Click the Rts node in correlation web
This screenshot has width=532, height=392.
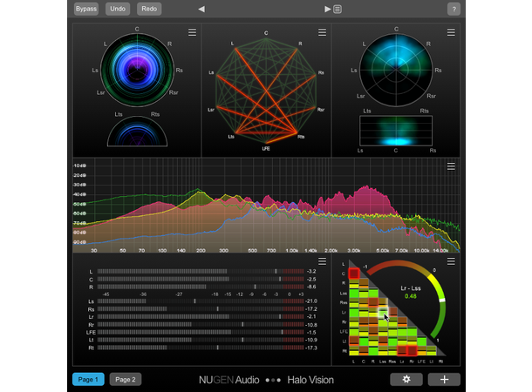click(301, 137)
